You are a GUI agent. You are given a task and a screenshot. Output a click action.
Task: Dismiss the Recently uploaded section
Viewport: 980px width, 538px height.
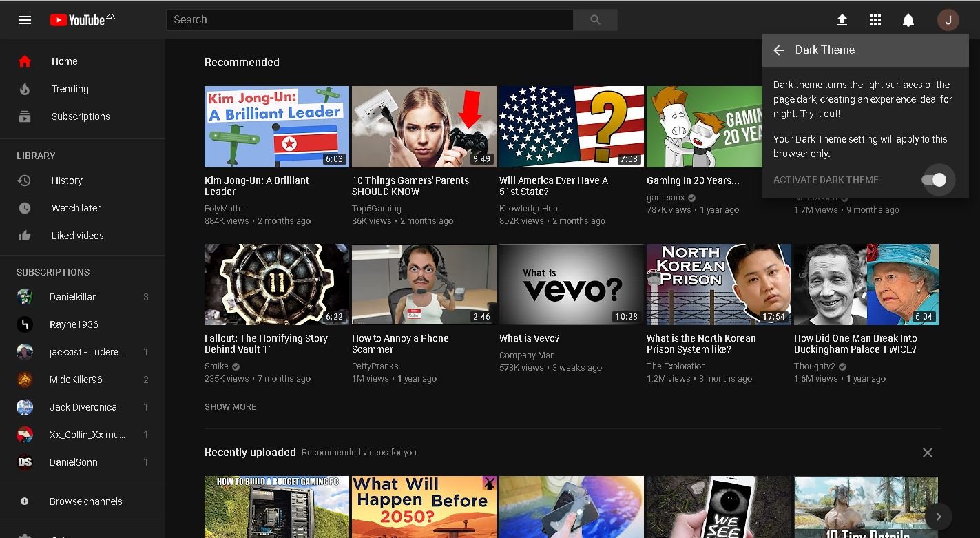click(928, 453)
